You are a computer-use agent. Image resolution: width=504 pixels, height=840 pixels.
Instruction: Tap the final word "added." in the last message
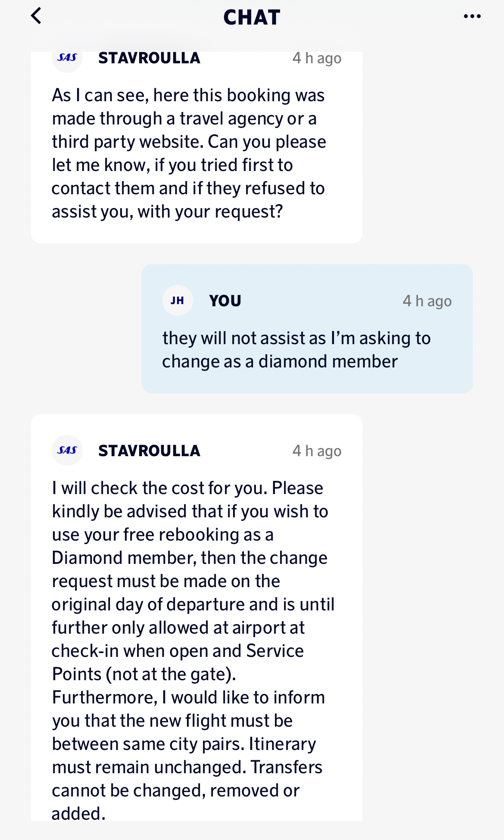(78, 813)
